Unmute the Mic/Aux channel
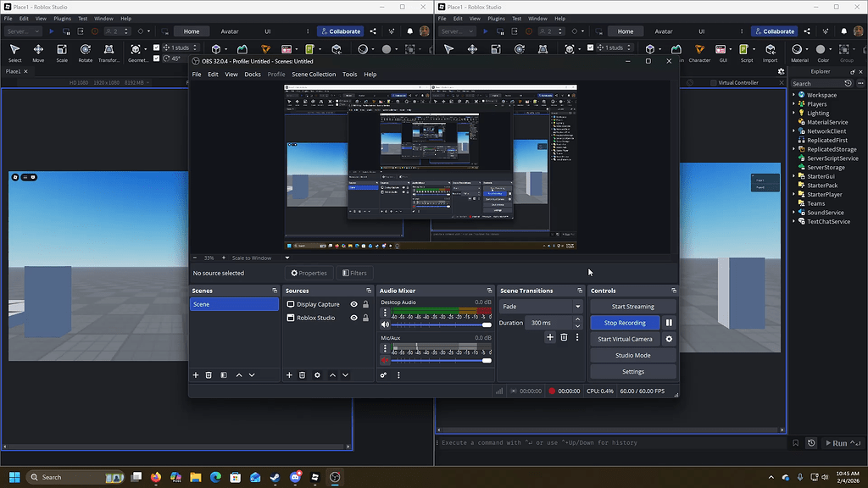The height and width of the screenshot is (488, 868). coord(386,360)
